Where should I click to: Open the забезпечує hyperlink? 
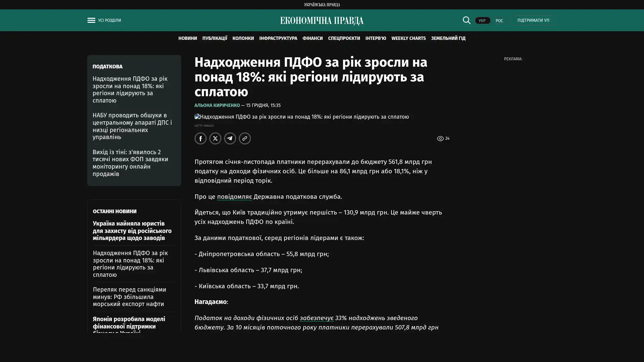[x=316, y=318]
